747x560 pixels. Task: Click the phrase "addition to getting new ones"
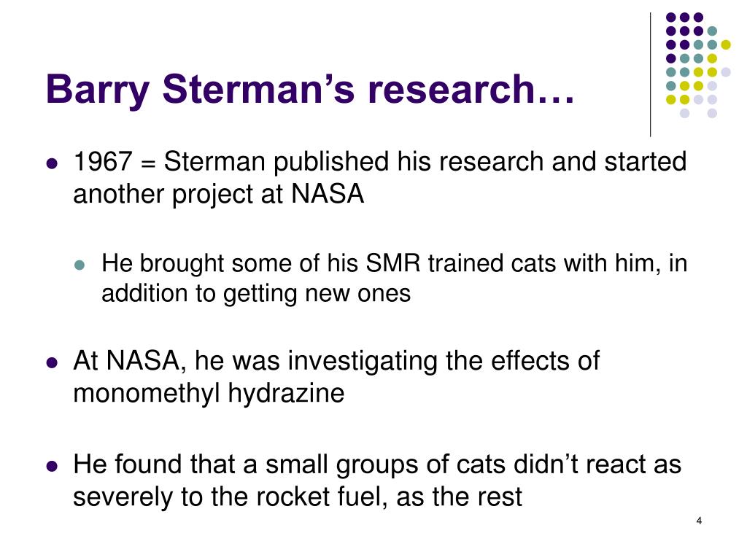256,294
